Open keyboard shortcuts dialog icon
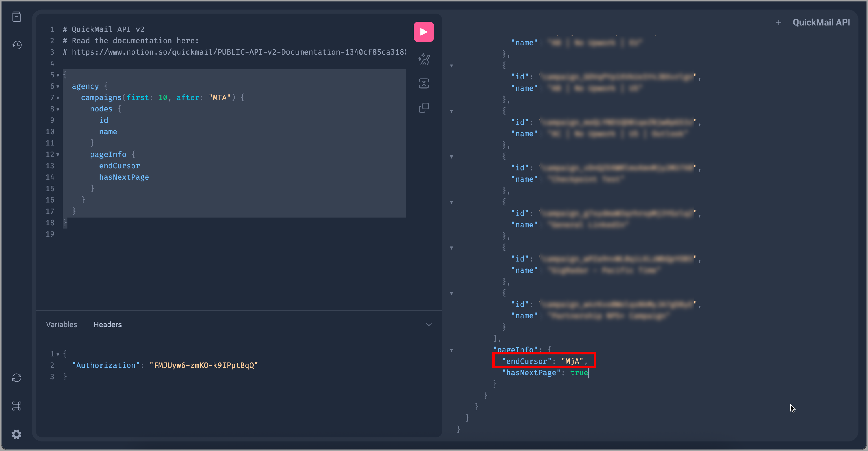 coord(16,406)
